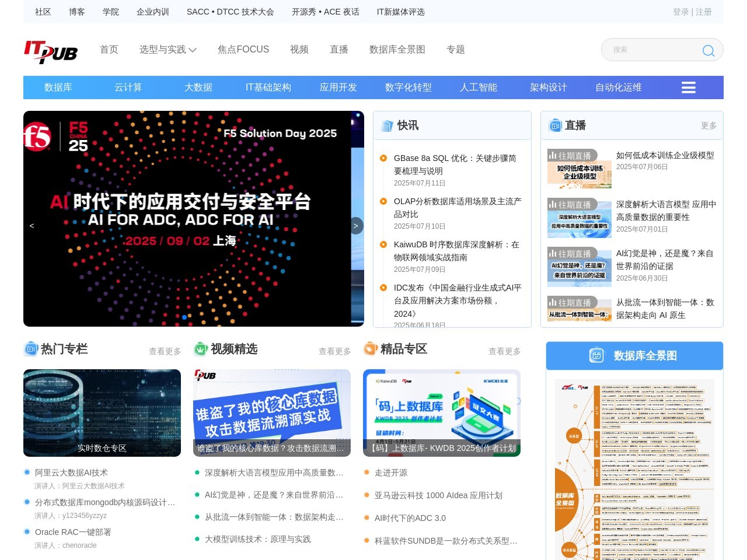Click 企业内训 in the top bar
This screenshot has height=560, width=747.
153,12
